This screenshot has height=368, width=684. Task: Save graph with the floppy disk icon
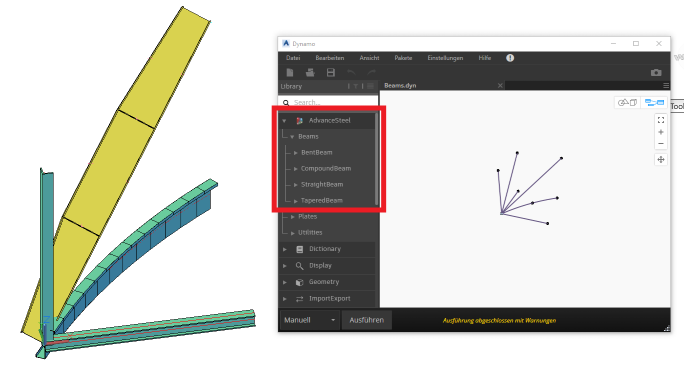point(331,72)
